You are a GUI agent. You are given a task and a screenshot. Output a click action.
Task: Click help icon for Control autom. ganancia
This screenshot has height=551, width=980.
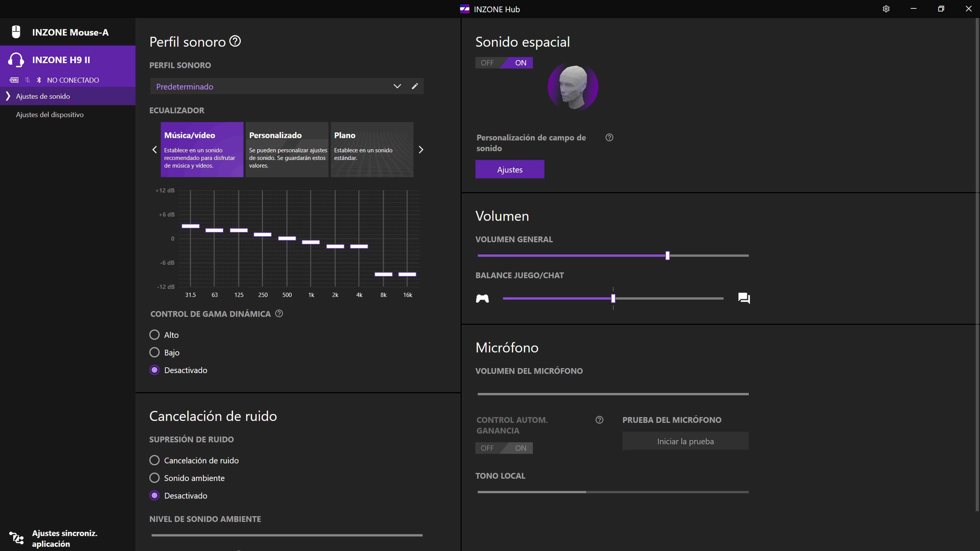point(599,420)
